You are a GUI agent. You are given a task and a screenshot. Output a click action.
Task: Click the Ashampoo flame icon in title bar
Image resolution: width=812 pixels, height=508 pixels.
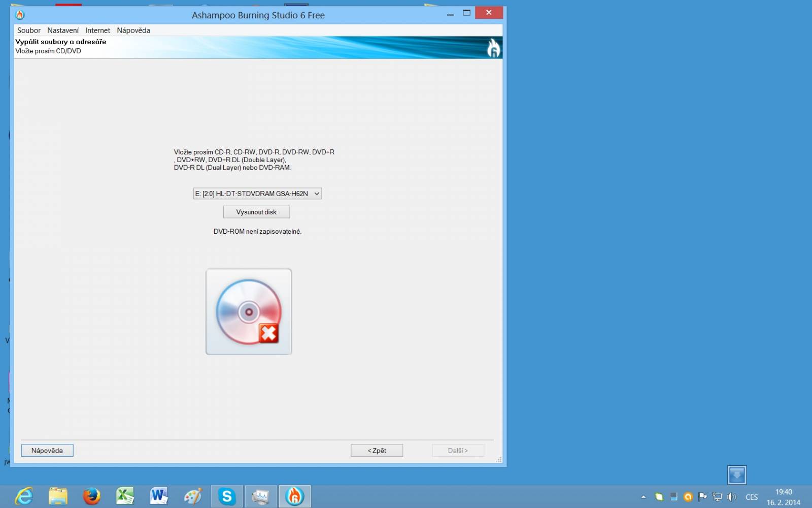[20, 15]
